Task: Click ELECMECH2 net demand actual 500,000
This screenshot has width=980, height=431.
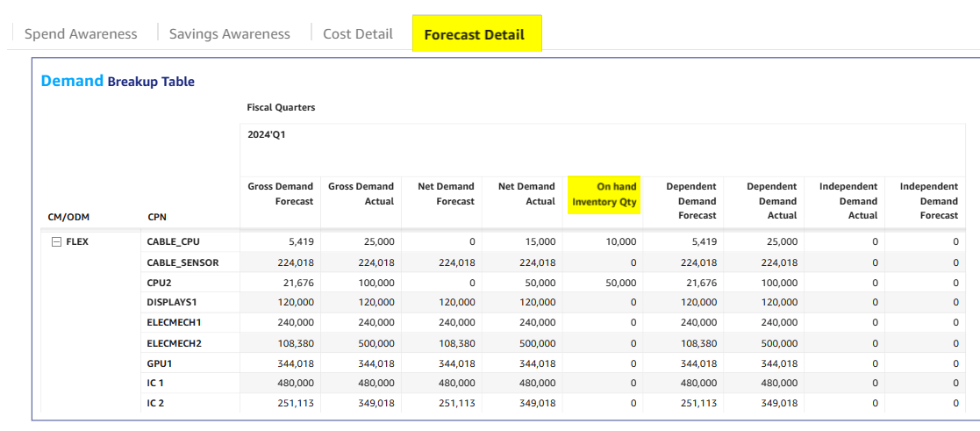Action: click(x=536, y=343)
